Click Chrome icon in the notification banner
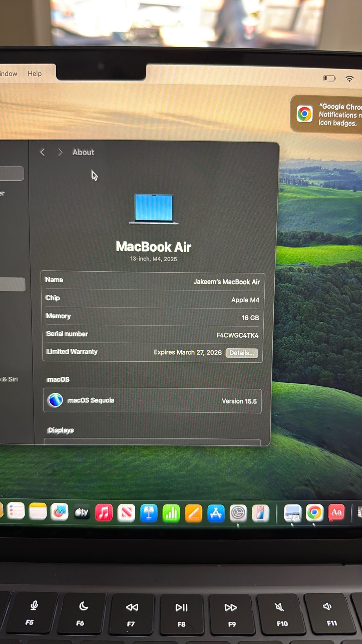Image resolution: width=362 pixels, height=644 pixels. [304, 114]
